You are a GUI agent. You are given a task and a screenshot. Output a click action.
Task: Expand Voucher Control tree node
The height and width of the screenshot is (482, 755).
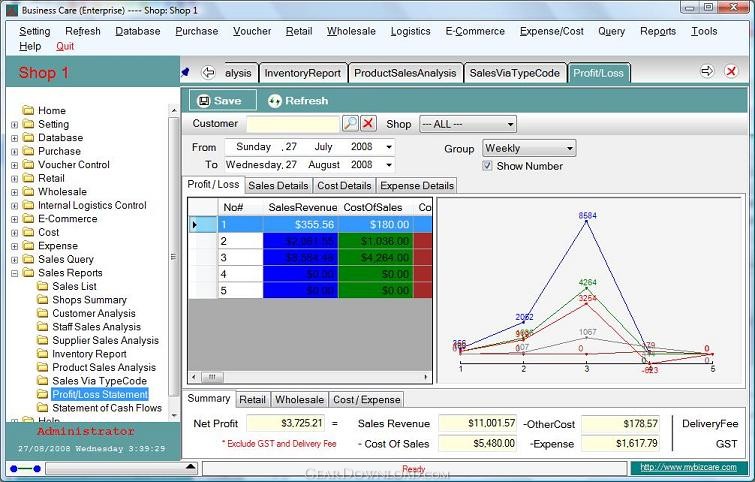[14, 165]
